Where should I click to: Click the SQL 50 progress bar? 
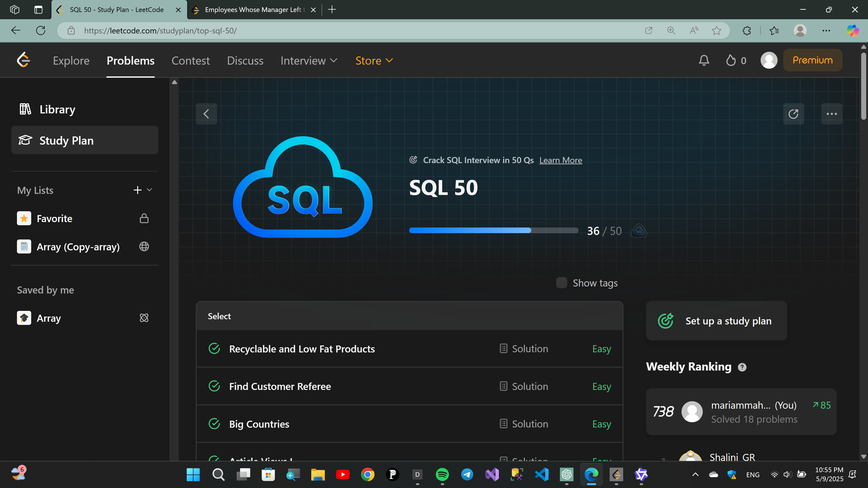click(x=493, y=231)
